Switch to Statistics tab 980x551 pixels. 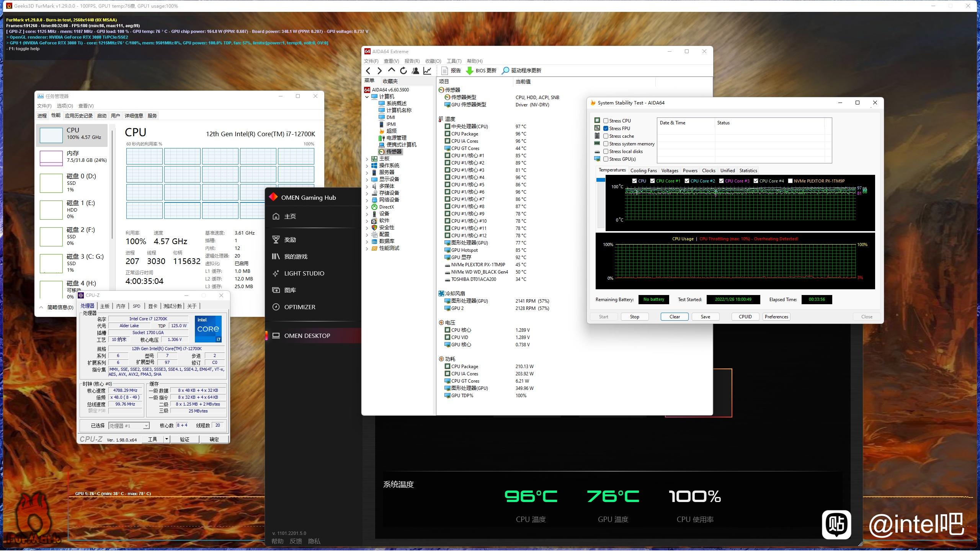(x=748, y=171)
